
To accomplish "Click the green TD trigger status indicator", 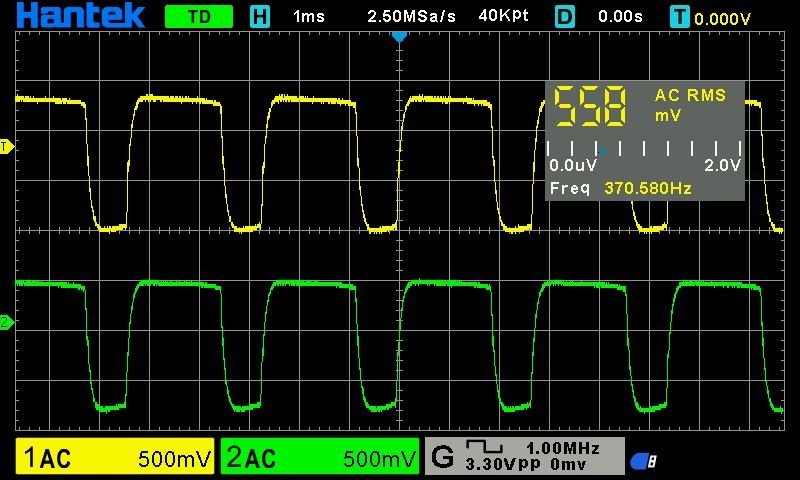I will pos(198,16).
